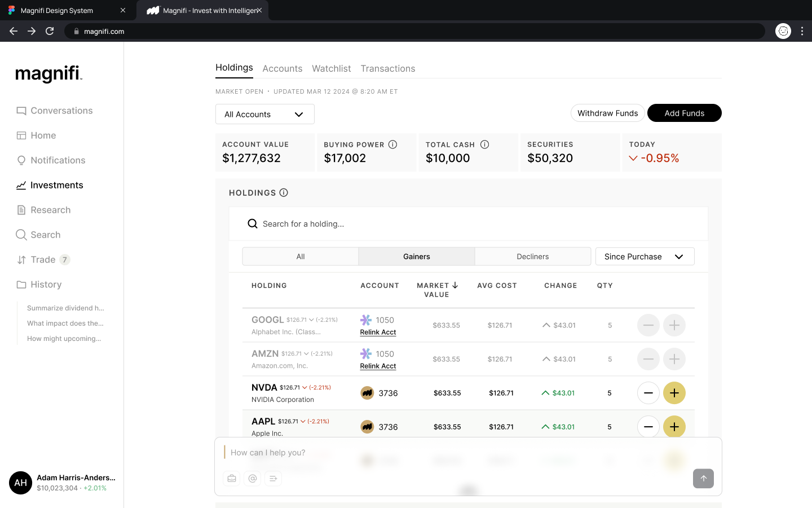Open the Since Purchase dropdown
The width and height of the screenshot is (812, 508).
click(645, 256)
